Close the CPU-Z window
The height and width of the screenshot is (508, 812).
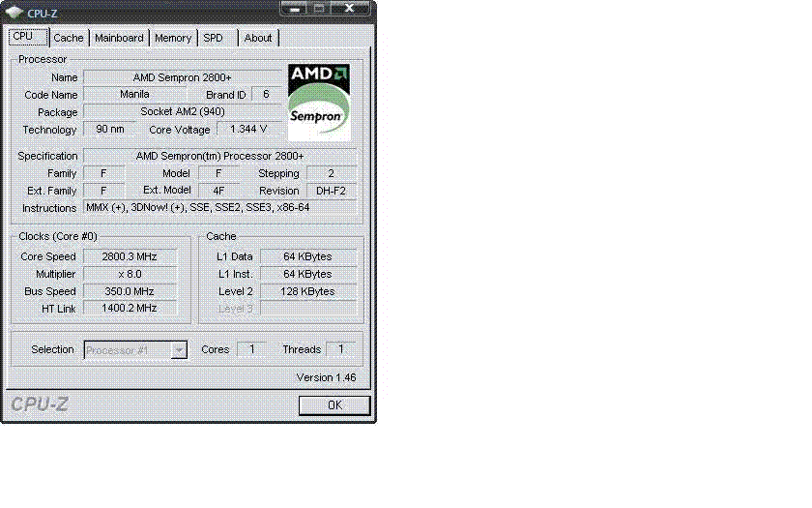(350, 9)
